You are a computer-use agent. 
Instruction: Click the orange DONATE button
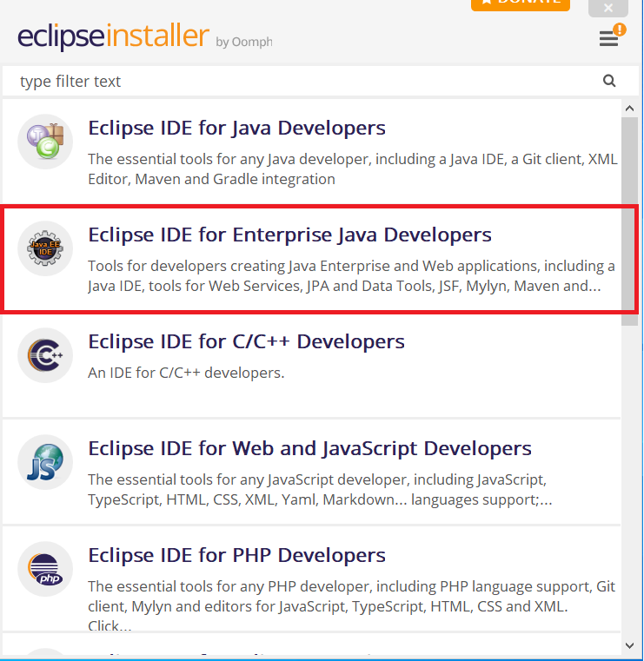pos(521,4)
